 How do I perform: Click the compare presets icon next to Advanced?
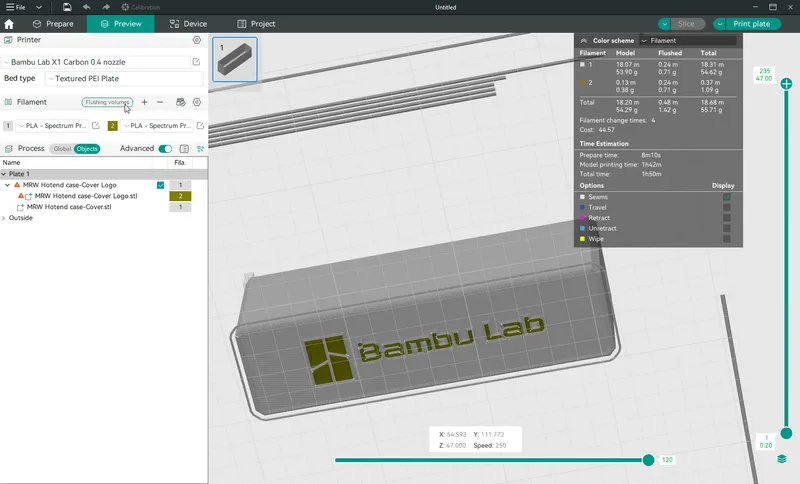[201, 148]
